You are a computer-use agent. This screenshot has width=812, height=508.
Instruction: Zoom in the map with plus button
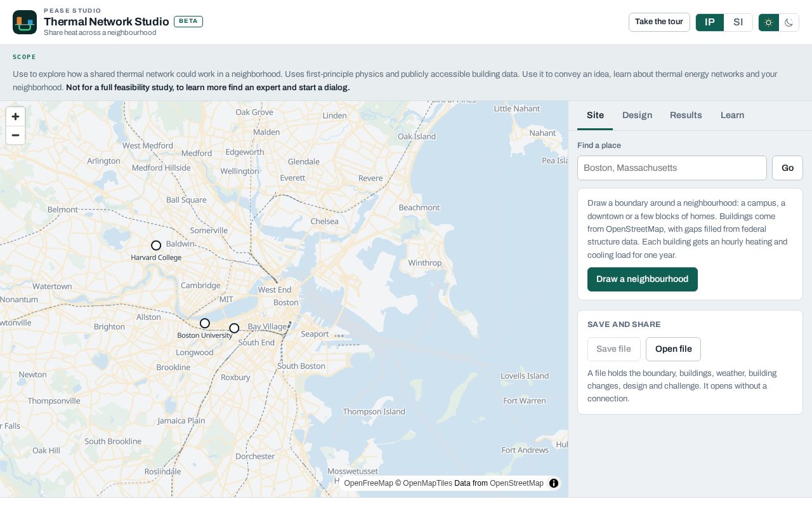(x=15, y=117)
